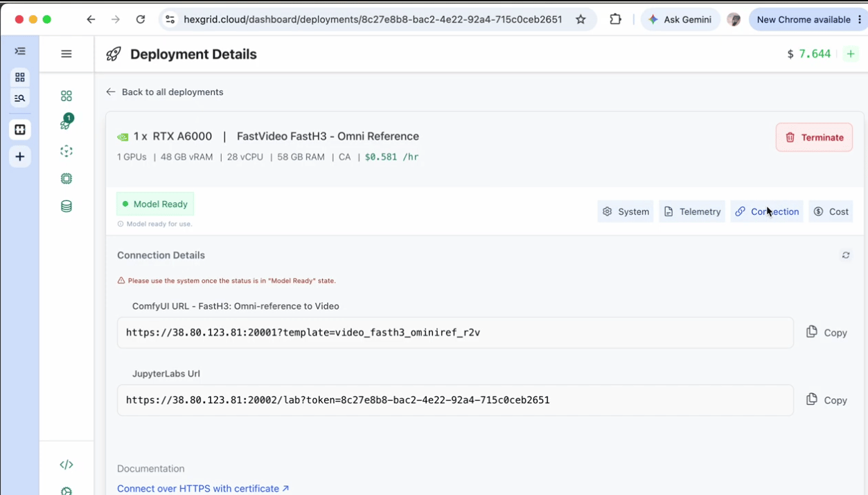Click the "1 x RTX A6000" title text
The image size is (868, 495).
[173, 137]
